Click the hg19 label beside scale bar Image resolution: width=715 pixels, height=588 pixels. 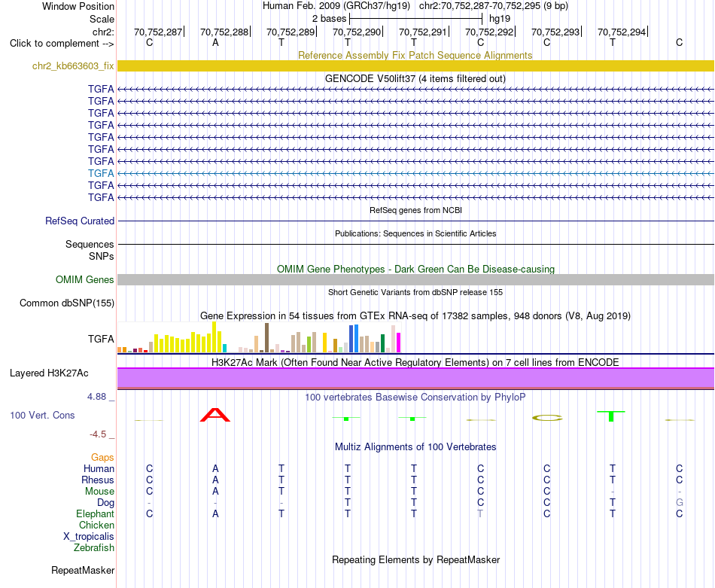(x=500, y=19)
